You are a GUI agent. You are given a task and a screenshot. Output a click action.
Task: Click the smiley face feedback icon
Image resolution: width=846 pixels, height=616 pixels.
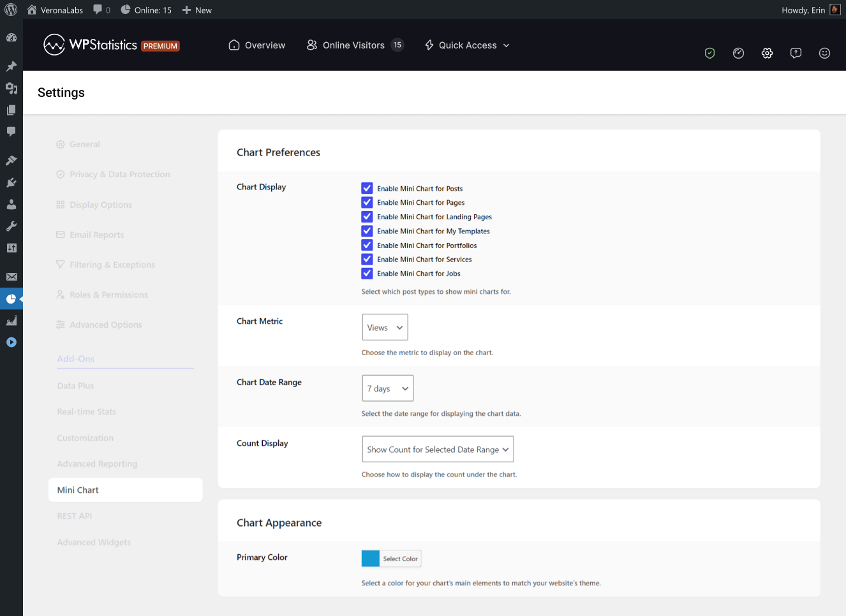(824, 54)
